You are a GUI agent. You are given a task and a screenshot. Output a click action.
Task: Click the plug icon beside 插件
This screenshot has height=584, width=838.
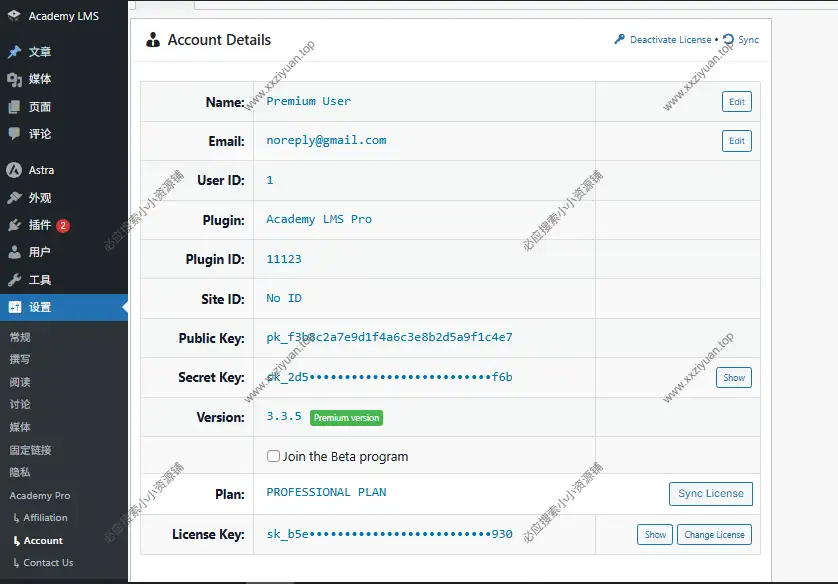coord(14,225)
